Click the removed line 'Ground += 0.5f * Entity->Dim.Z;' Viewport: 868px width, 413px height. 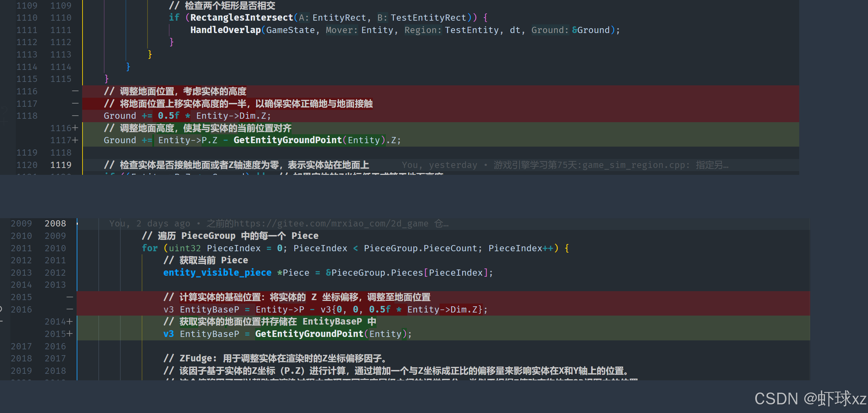point(187,116)
